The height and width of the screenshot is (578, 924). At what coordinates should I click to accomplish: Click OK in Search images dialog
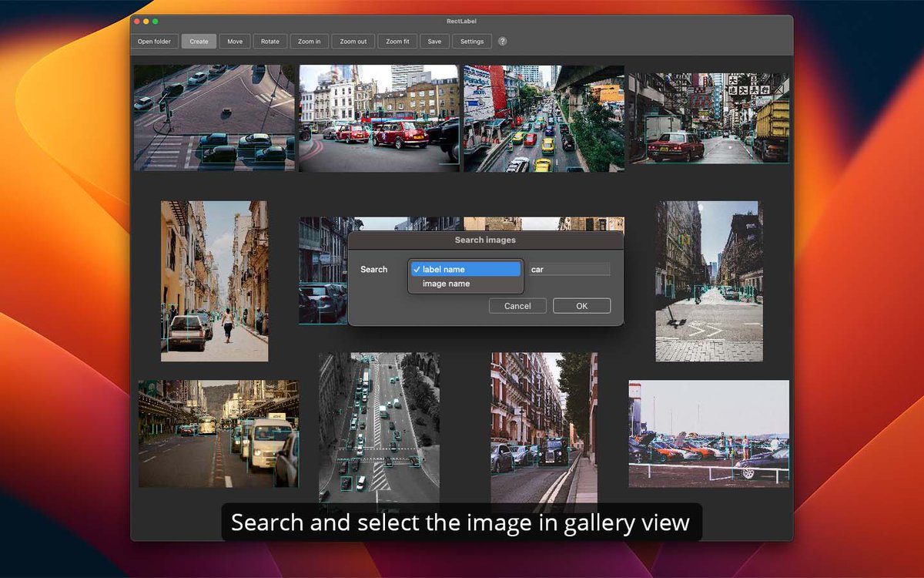(581, 306)
